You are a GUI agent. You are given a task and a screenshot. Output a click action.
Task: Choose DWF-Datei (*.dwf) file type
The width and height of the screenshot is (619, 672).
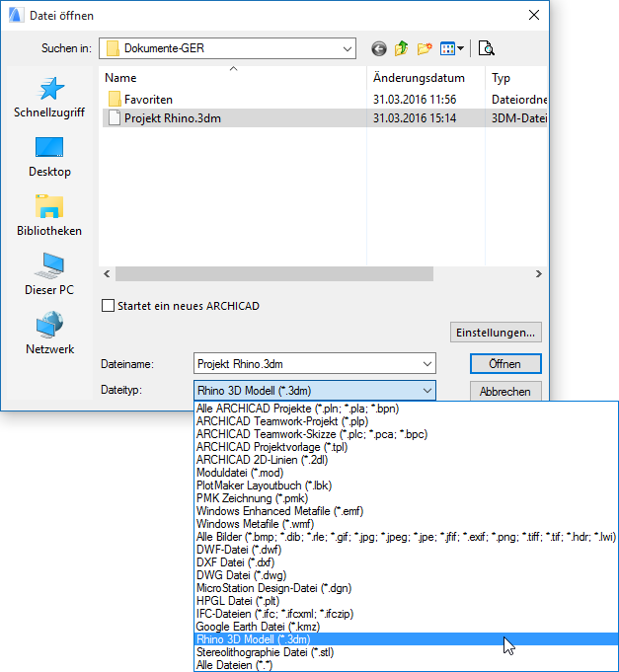click(x=407, y=550)
